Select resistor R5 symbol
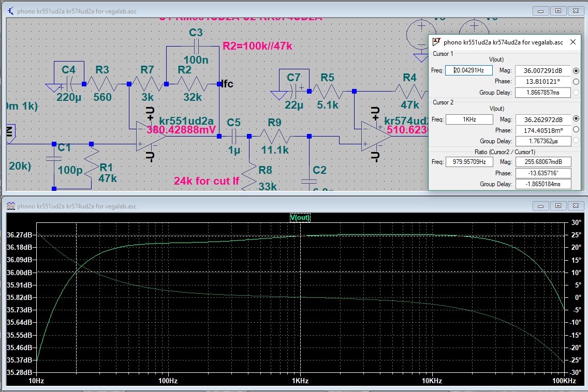The width and height of the screenshot is (588, 392). pyautogui.click(x=327, y=91)
